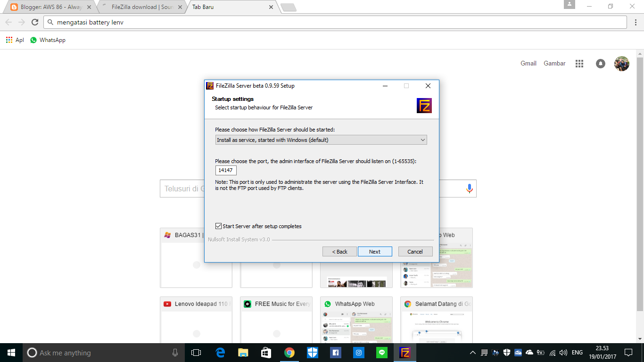This screenshot has height=362, width=644.
Task: Open the Windows Start menu
Action: 11,353
